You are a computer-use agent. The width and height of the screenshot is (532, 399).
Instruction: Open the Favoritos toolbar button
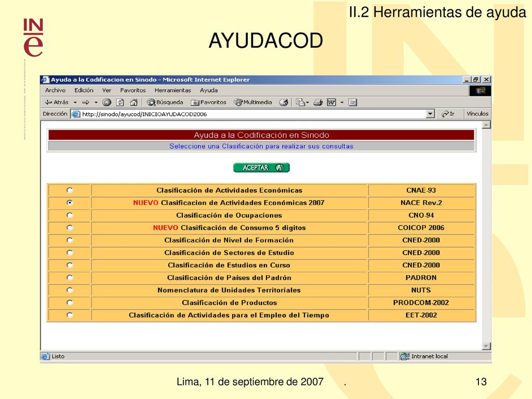208,102
